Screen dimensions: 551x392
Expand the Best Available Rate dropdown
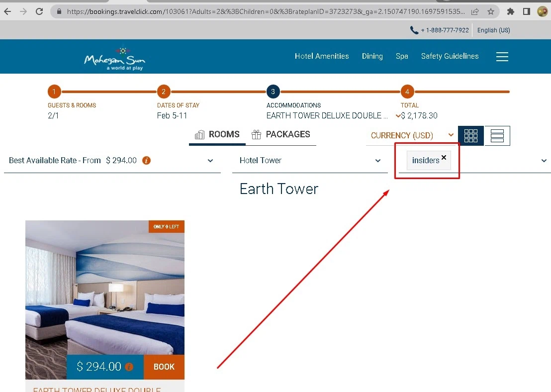coord(112,161)
